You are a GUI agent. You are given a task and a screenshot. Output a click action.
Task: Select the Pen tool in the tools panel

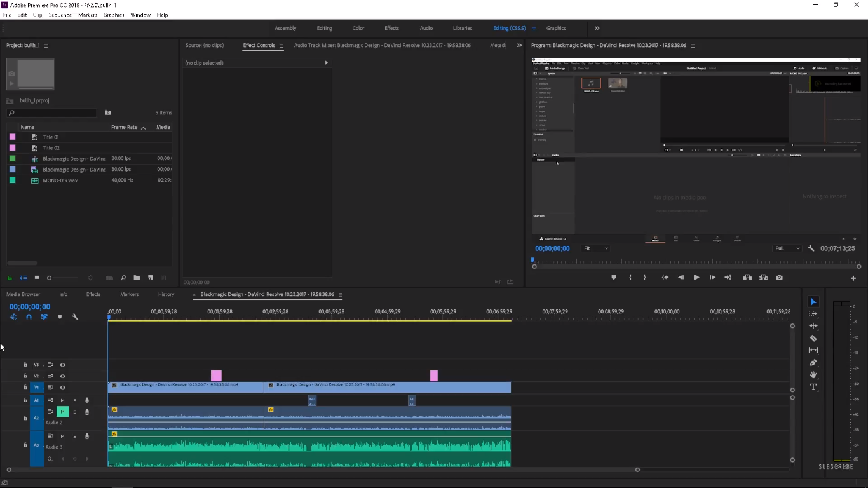813,363
